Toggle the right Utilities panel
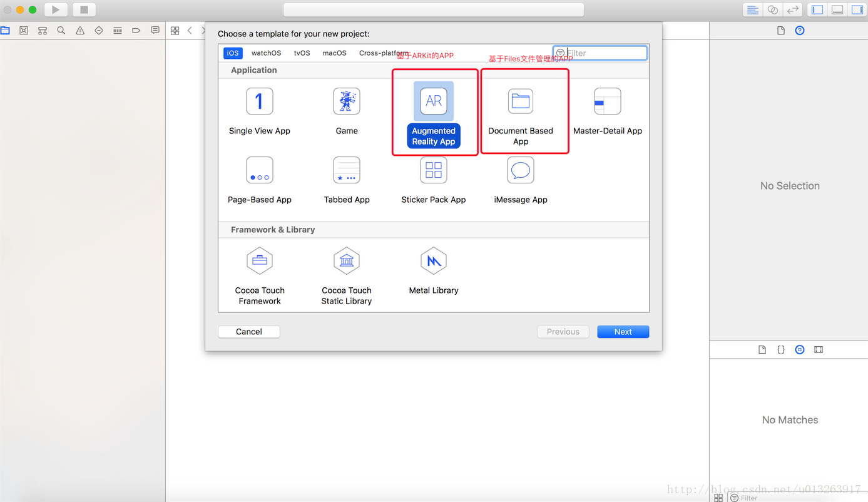The height and width of the screenshot is (502, 868). [857, 9]
